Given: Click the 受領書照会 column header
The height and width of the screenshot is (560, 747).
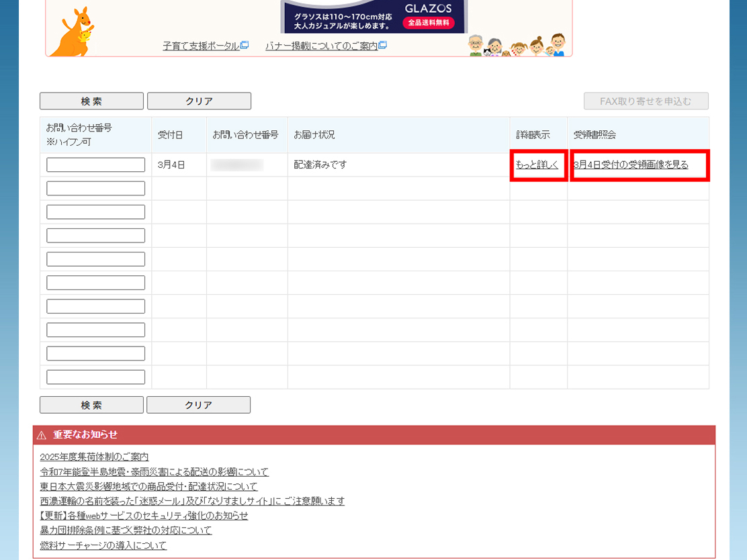Looking at the screenshot, I should 638,135.
